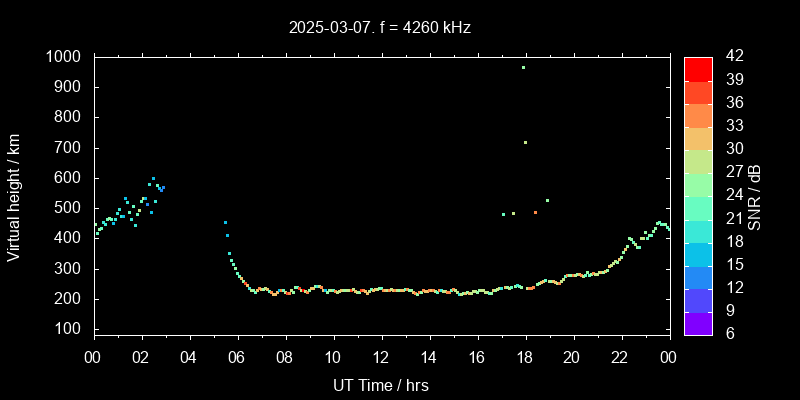Viewport: 800px width, 400px height.
Task: Click the purple bottom colorbar segment
Action: 698,323
